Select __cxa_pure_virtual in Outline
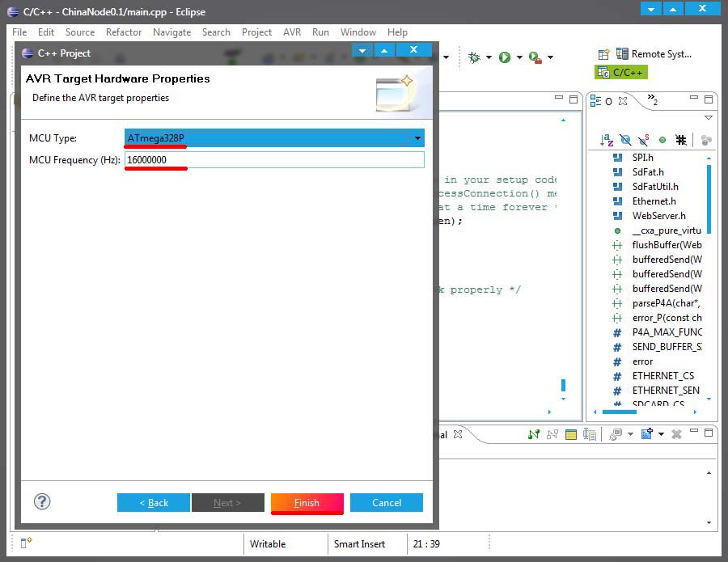This screenshot has height=562, width=728. point(667,230)
